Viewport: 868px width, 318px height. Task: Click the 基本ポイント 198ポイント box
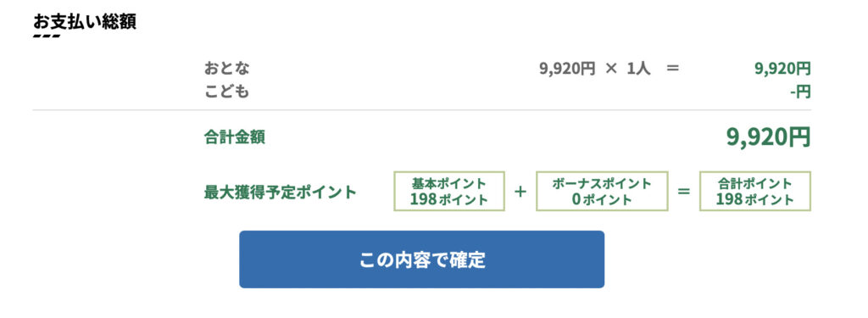click(x=449, y=191)
